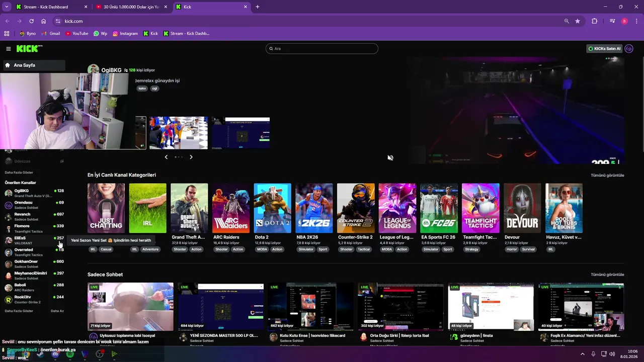Viewport: 644px width, 362px height.
Task: Open the Devour category card
Action: (x=522, y=208)
